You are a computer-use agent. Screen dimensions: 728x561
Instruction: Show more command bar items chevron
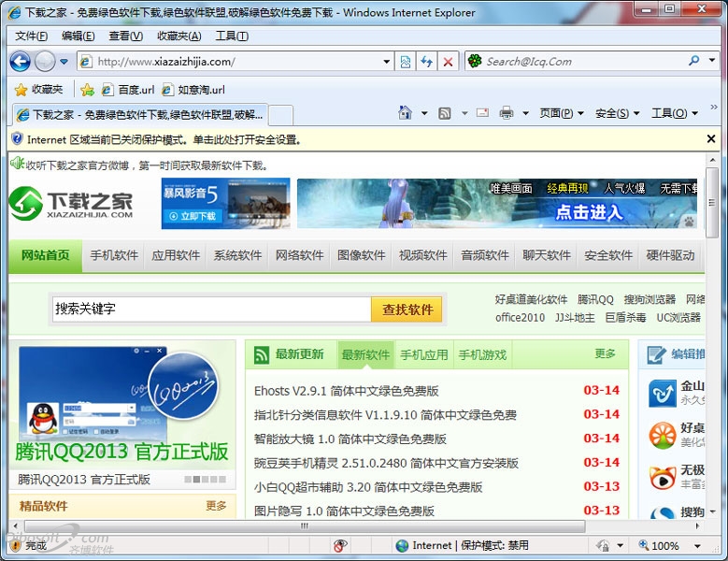coord(714,107)
